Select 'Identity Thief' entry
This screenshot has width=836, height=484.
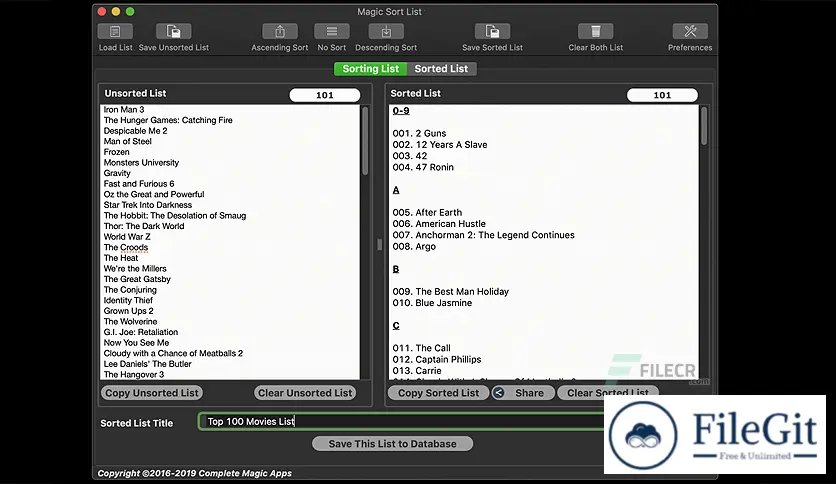tap(128, 300)
